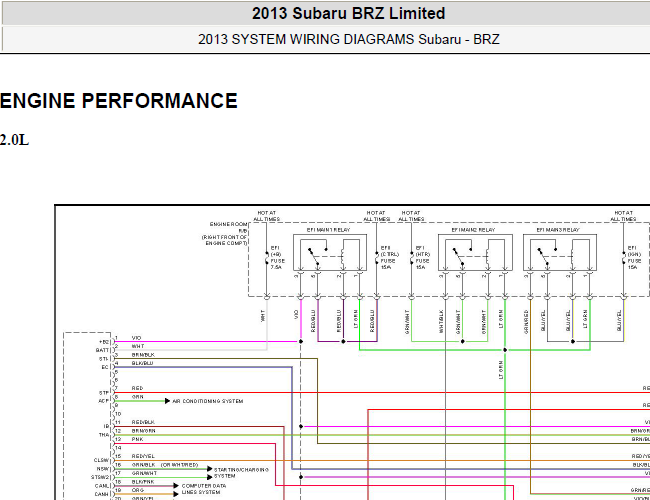Click the "RED" wire label at pin 7
Screen dimensions: 650x500
pos(137,388)
